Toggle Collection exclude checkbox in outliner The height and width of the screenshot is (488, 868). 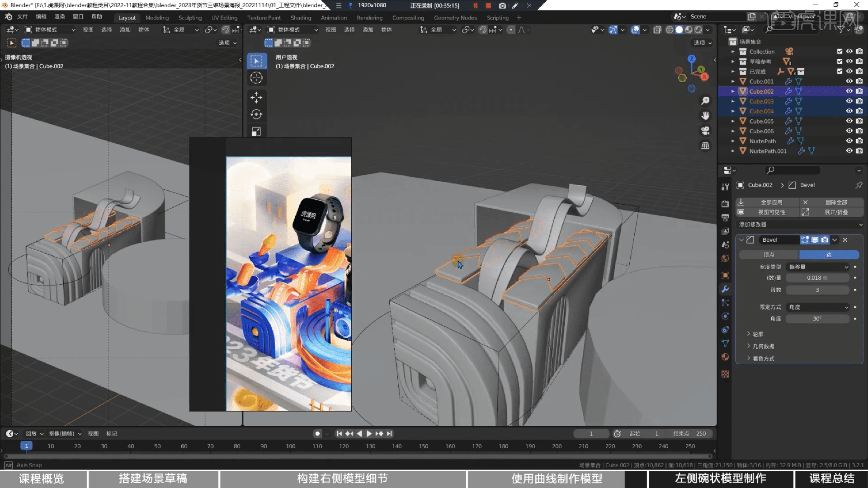(x=840, y=52)
